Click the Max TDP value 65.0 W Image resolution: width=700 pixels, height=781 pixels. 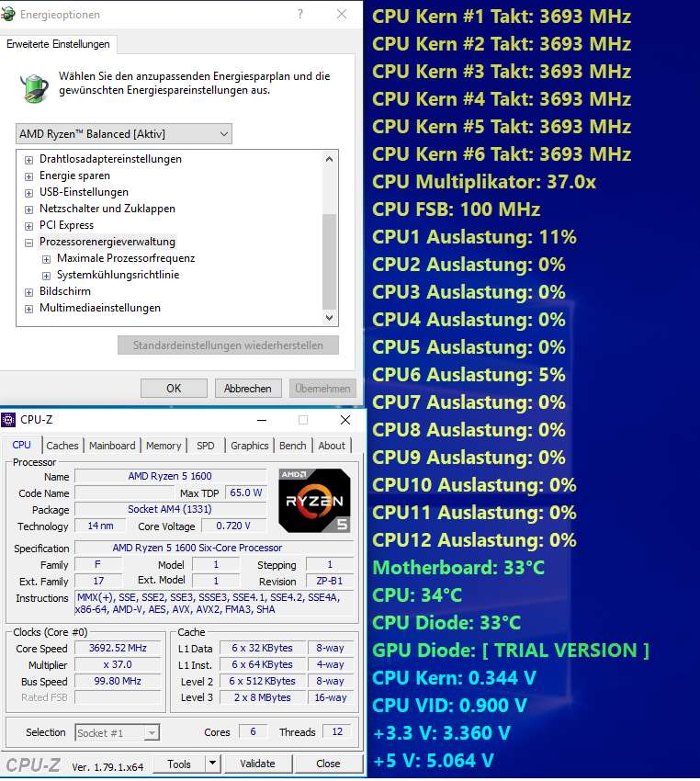tap(246, 492)
